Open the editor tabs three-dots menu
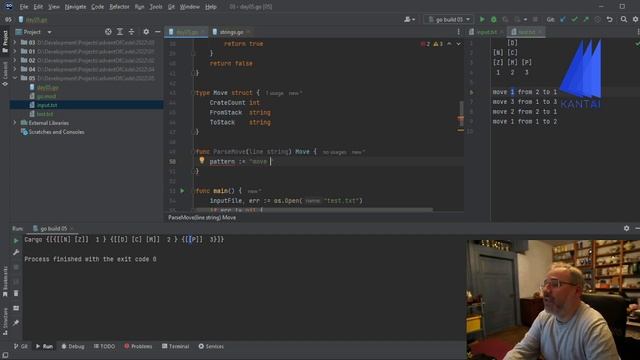The image size is (640, 360). point(458,32)
